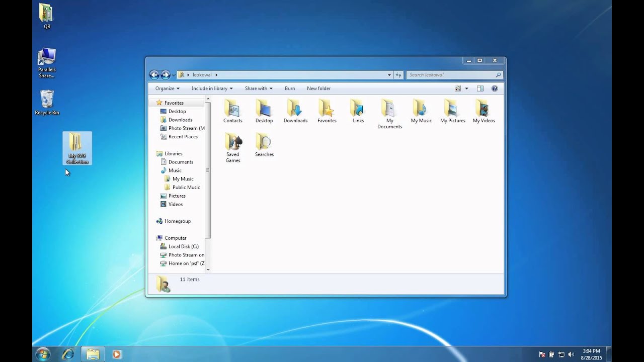The height and width of the screenshot is (362, 644).
Task: Select the Videos library
Action: tap(175, 204)
